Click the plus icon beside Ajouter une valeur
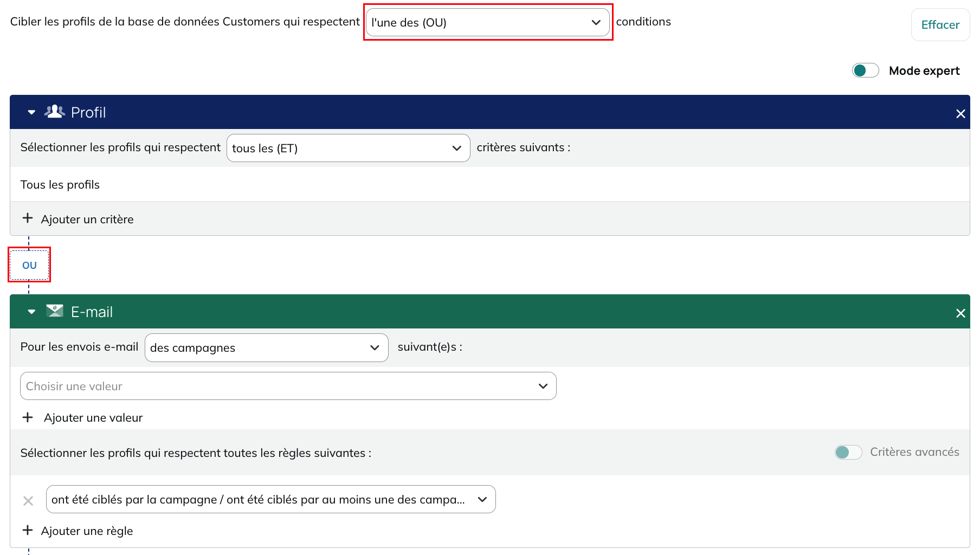Viewport: 980px width, 555px height. (x=27, y=417)
